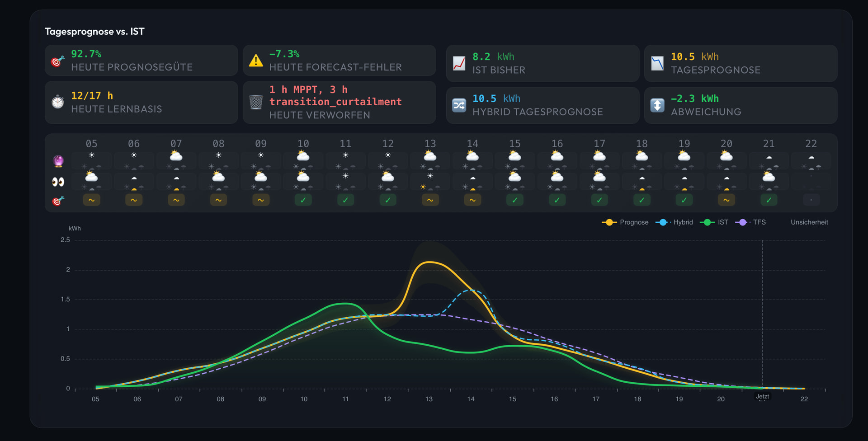The image size is (868, 441).
Task: Click the forecast weather icon under hour 15
Action: tap(515, 156)
